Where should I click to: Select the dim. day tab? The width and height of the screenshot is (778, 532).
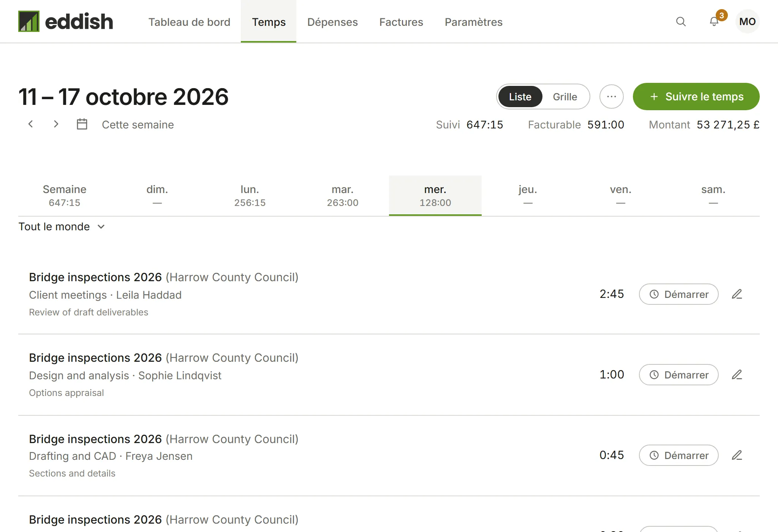pos(157,195)
